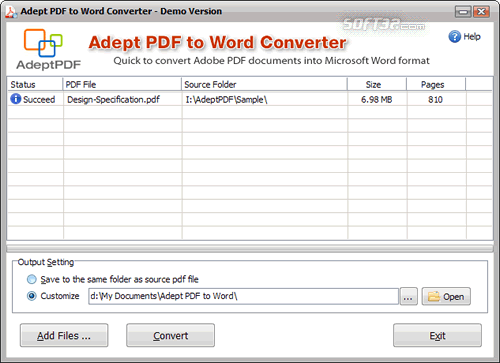Click the Add Files ... button
This screenshot has width=500, height=363.
(64, 335)
